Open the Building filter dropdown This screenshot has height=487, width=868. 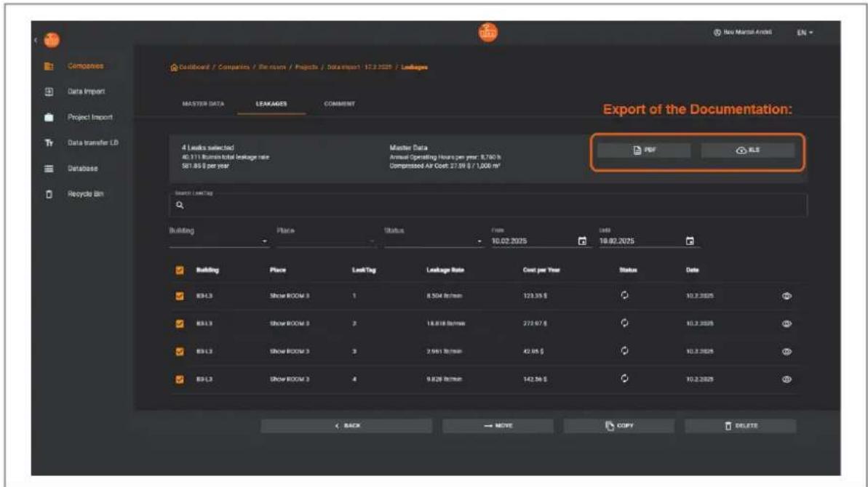coord(219,237)
